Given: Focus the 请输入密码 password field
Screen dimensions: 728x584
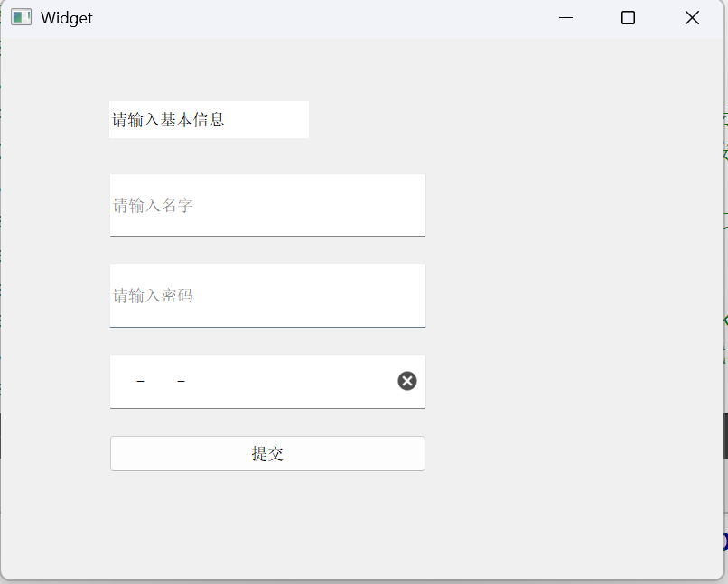Looking at the screenshot, I should (x=267, y=295).
